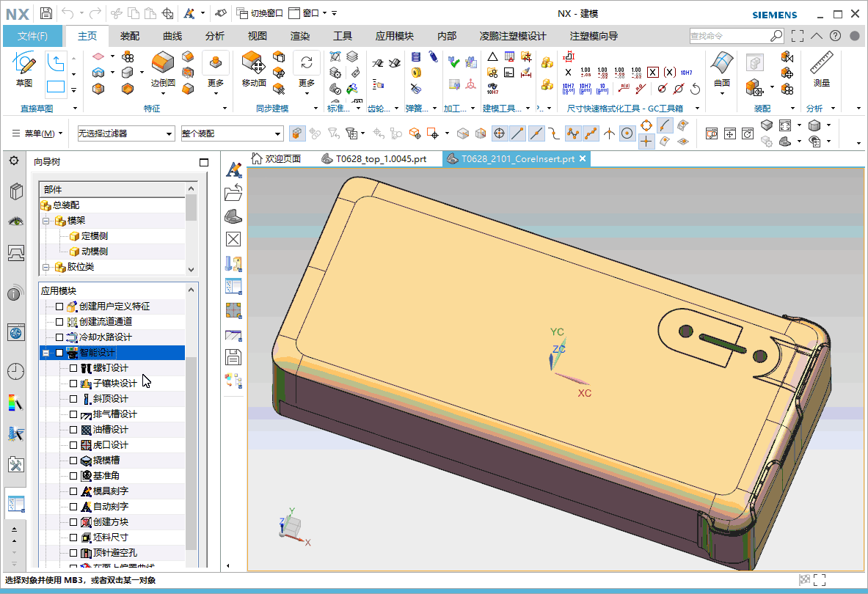
Task: Expand the 整个装配 scope dropdown
Action: pyautogui.click(x=232, y=133)
